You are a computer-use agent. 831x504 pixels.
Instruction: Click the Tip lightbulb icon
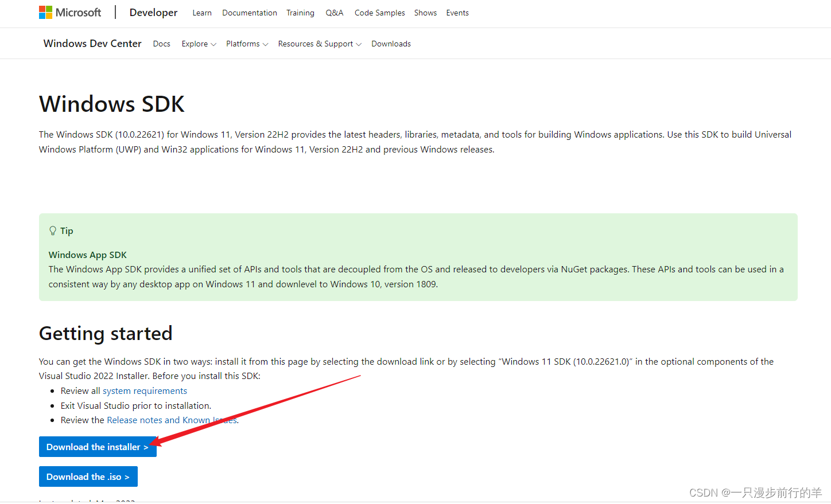(x=53, y=230)
